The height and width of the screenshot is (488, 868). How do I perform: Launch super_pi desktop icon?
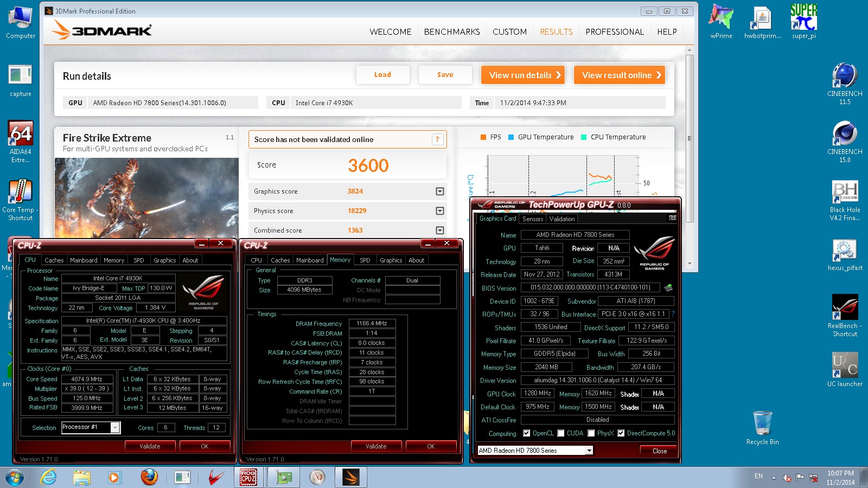pyautogui.click(x=804, y=22)
